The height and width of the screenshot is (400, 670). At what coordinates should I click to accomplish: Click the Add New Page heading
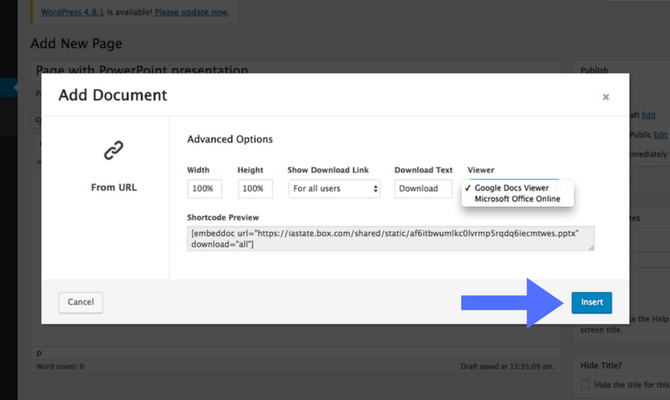(x=76, y=44)
